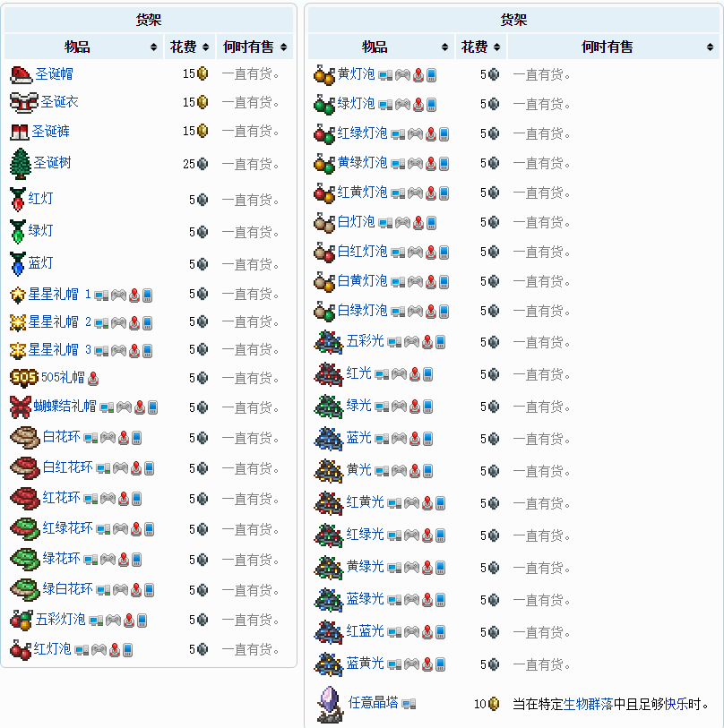The height and width of the screenshot is (728, 724).
Task: Click the 星星礼帽 2 star topper icon
Action: click(18, 322)
